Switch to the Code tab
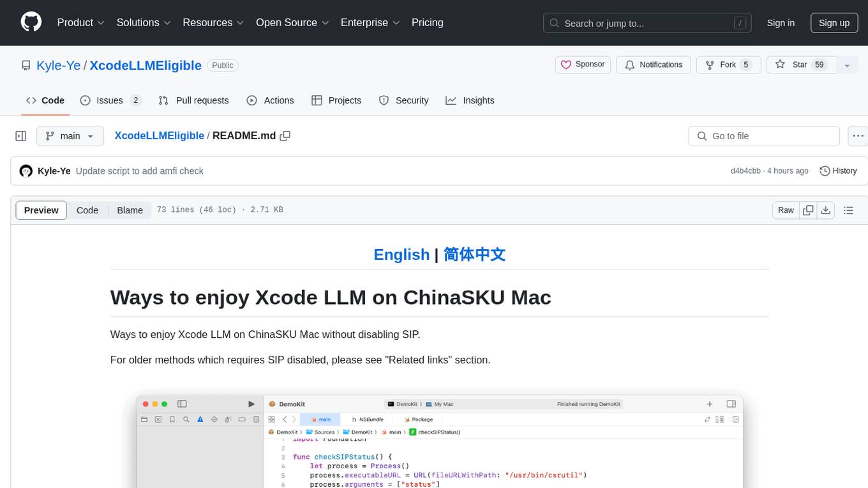868x488 pixels. (45, 100)
